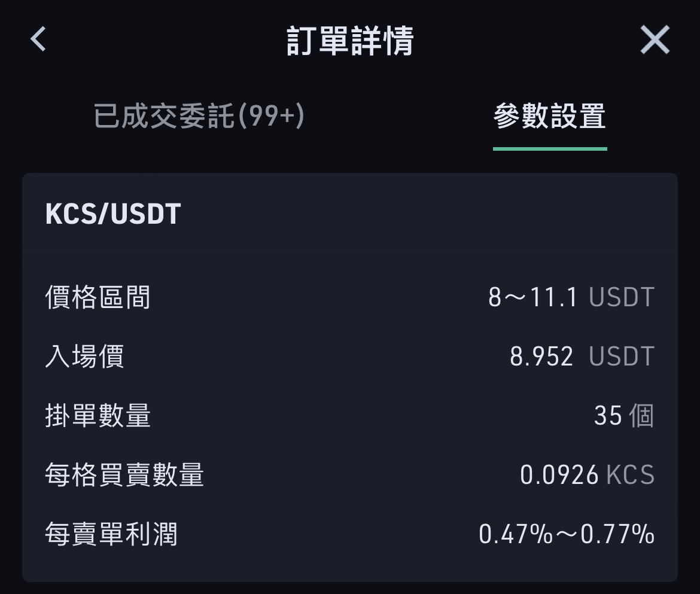Select the 參數設置 tab
This screenshot has width=700, height=594.
click(550, 116)
